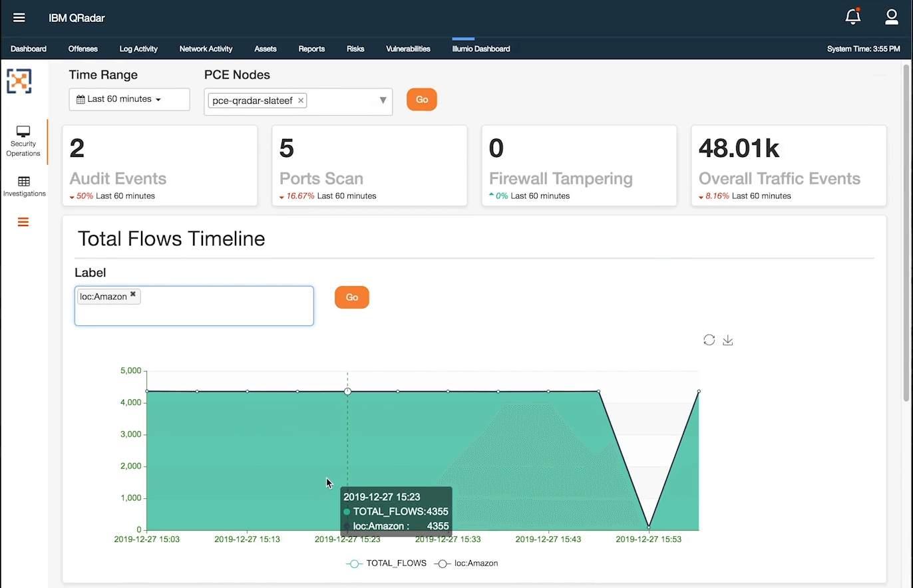Screen dimensions: 913x588
Task: Click the IBM QRadar title
Action: [77, 18]
